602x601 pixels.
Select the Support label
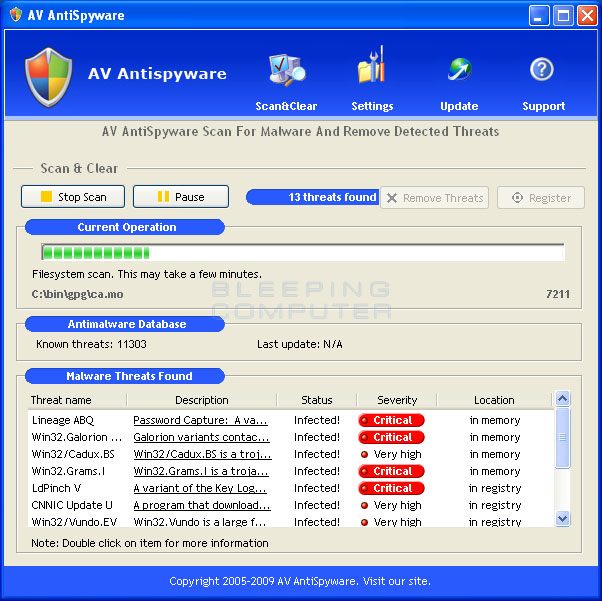[544, 106]
